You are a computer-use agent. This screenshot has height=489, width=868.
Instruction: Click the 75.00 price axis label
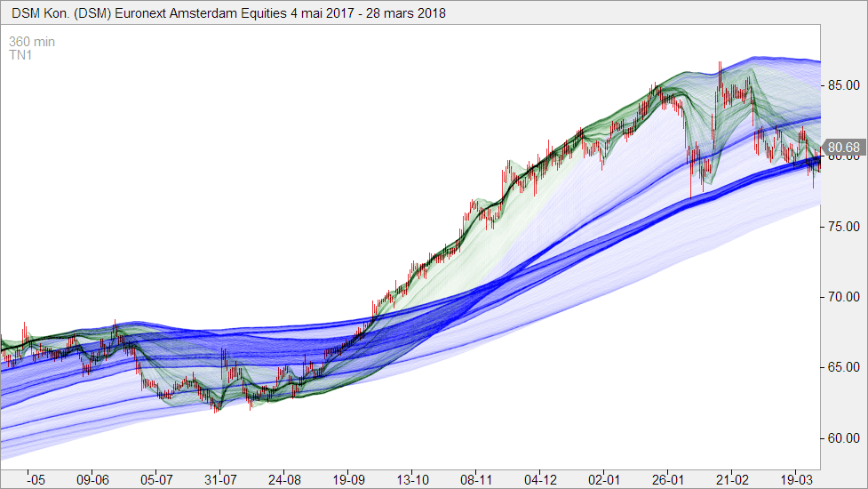[x=844, y=227]
